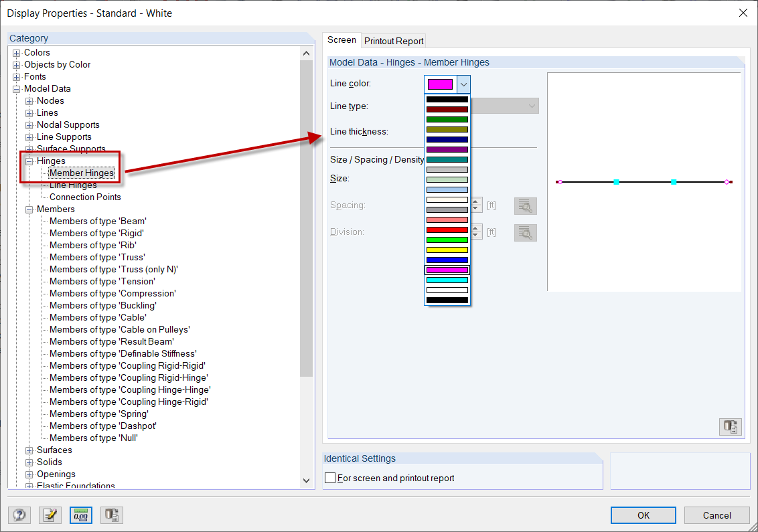Viewport: 758px width, 532px height.
Task: Confirm changes with OK button
Action: pyautogui.click(x=643, y=515)
